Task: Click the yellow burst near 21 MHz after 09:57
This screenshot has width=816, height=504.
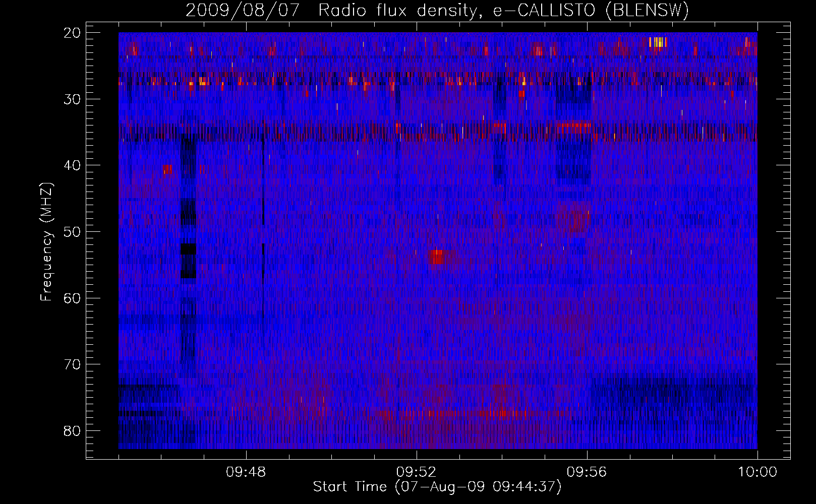Action: tap(658, 42)
